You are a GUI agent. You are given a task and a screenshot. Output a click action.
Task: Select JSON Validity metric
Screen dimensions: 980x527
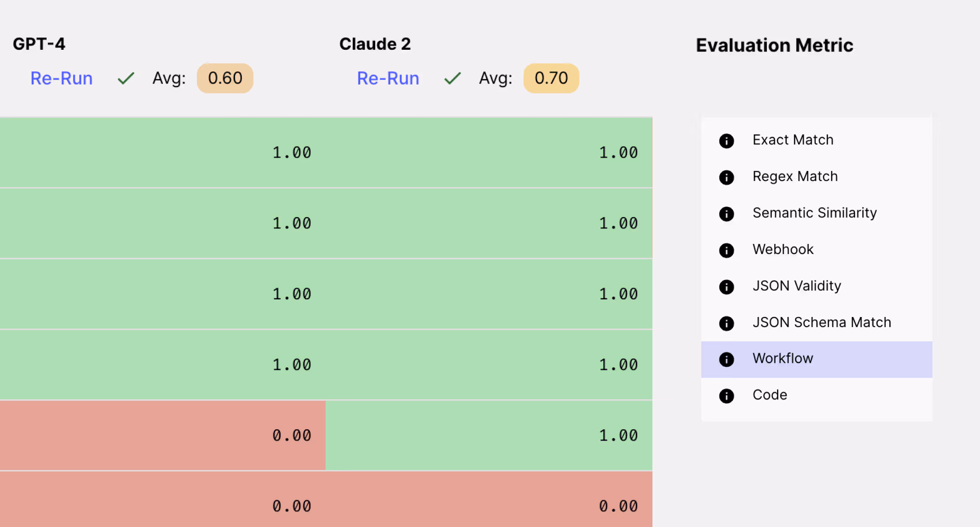[x=817, y=286]
